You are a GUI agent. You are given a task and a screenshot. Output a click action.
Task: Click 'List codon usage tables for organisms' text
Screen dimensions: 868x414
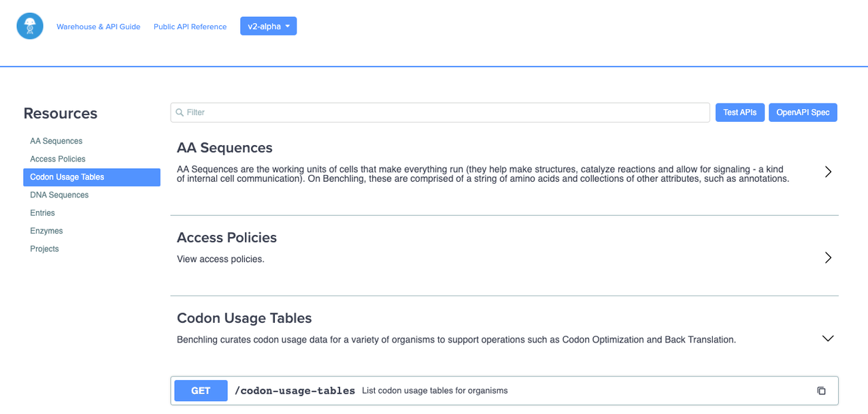pos(435,391)
